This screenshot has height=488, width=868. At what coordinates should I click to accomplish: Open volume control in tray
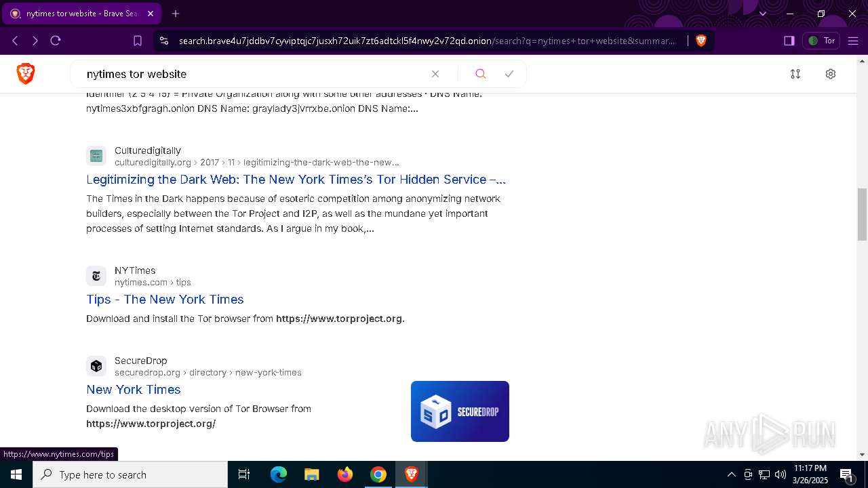click(x=781, y=474)
